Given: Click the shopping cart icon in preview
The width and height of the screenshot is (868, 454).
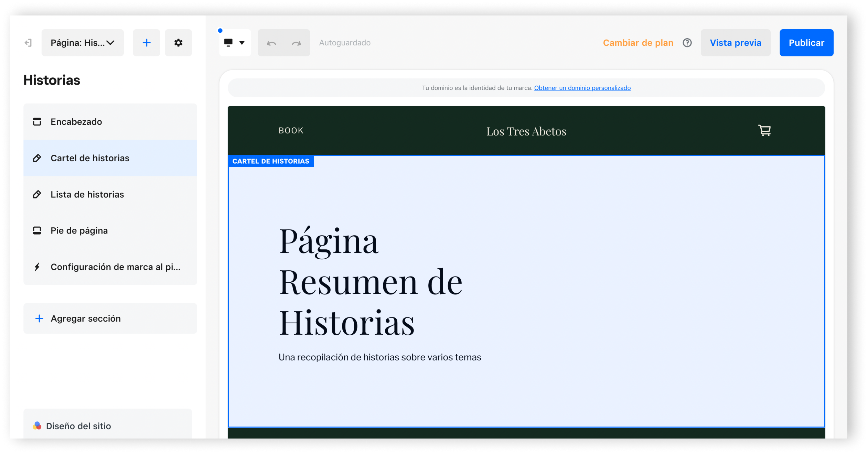Looking at the screenshot, I should click(764, 130).
